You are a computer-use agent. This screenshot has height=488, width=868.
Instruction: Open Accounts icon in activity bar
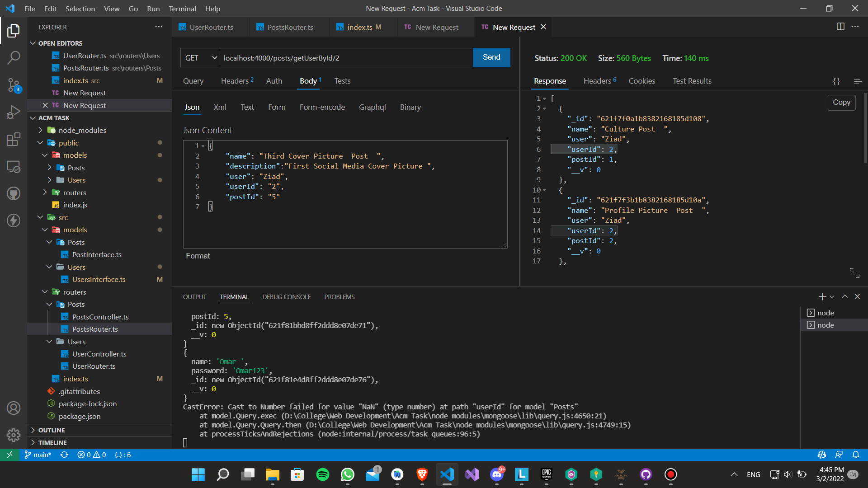pos(14,408)
